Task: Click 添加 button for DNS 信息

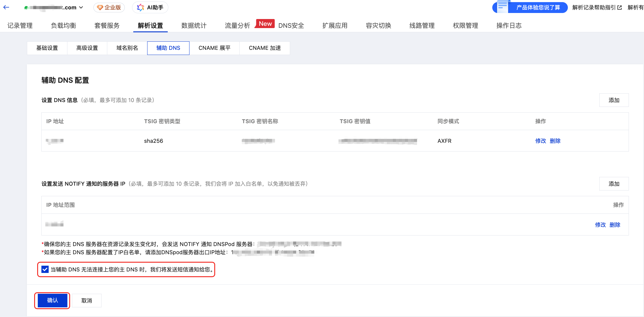Action: (x=614, y=100)
